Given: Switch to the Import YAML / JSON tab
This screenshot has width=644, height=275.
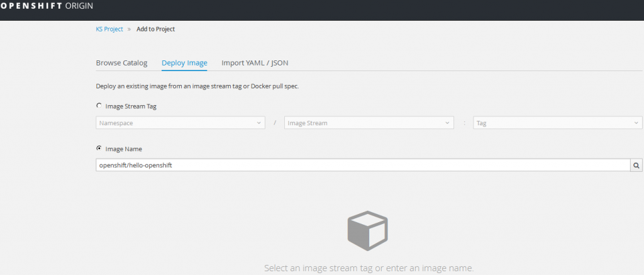Looking at the screenshot, I should [255, 63].
